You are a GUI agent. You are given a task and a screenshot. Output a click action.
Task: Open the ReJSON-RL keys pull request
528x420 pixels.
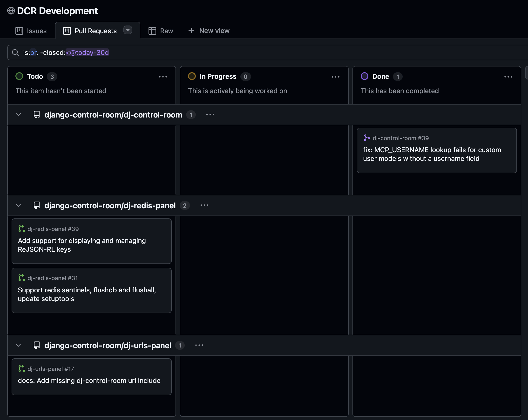tap(82, 245)
